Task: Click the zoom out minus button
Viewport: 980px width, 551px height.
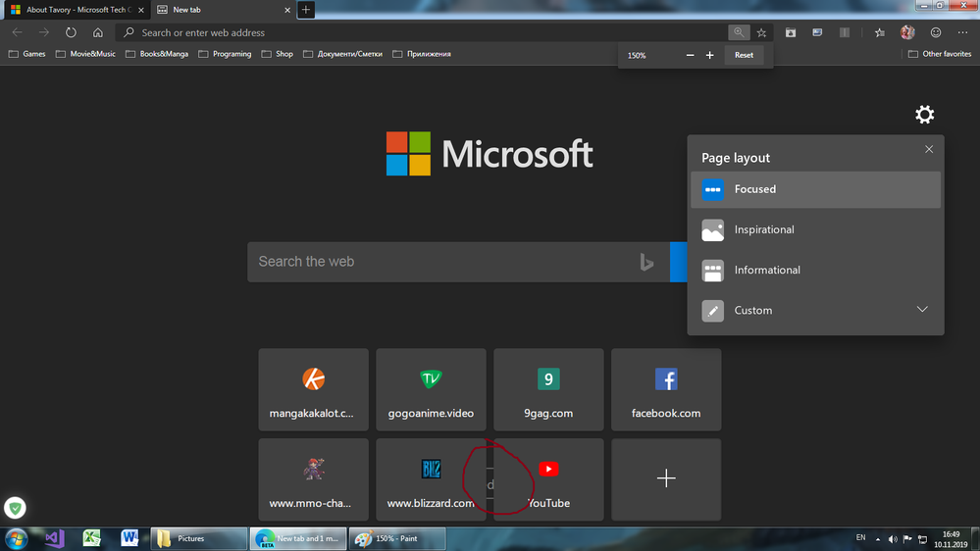Action: 690,55
